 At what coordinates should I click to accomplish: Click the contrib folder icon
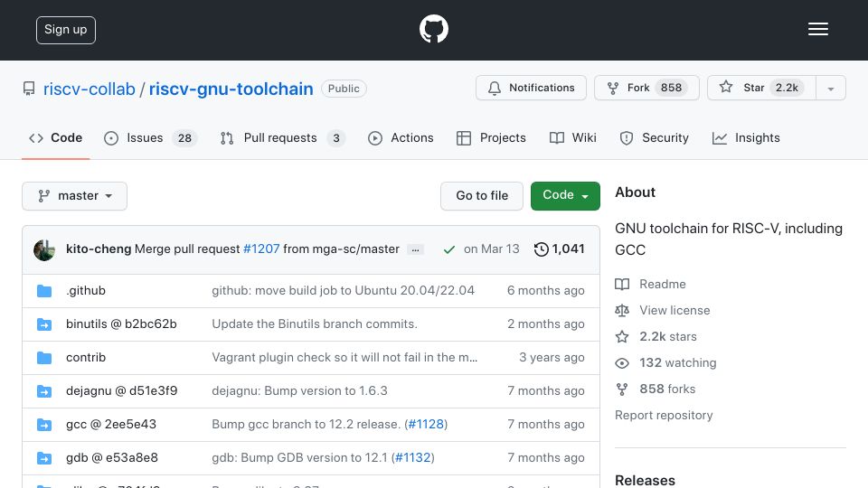coord(44,358)
